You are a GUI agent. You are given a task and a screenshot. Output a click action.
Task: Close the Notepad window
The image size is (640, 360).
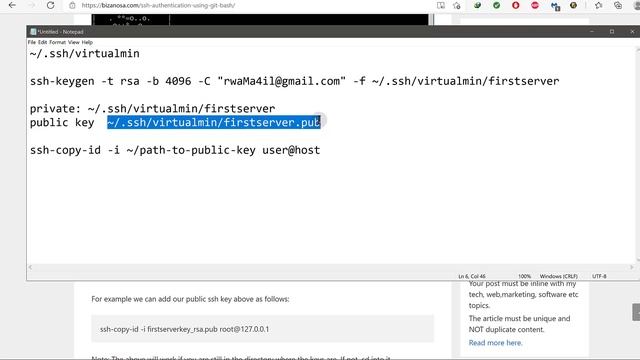click(632, 31)
